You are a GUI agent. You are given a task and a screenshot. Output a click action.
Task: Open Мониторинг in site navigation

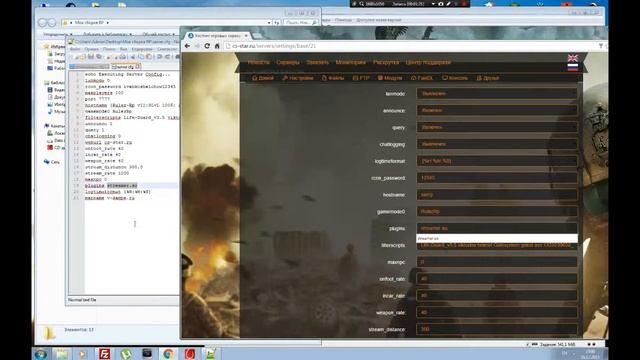click(x=351, y=62)
